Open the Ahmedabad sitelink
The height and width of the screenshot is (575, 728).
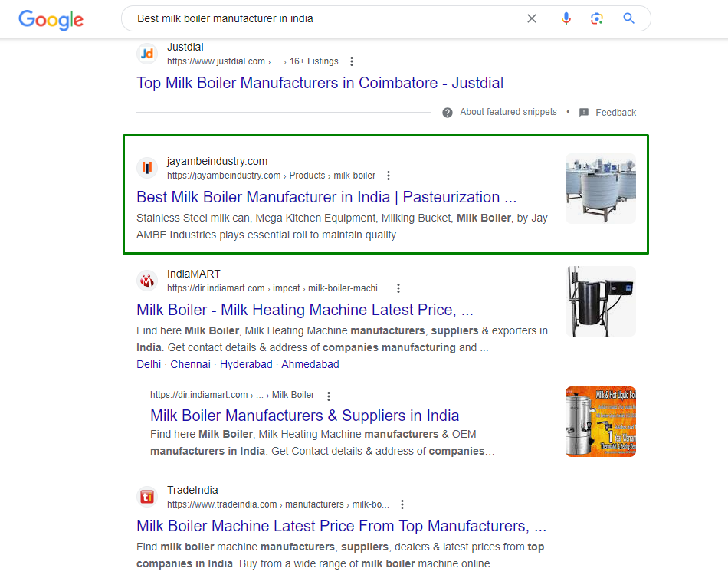tap(310, 365)
